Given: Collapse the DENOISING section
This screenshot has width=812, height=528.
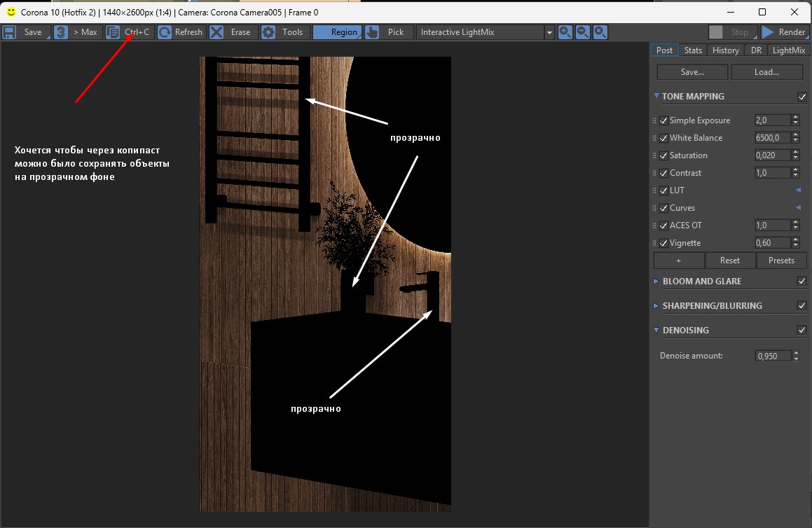Looking at the screenshot, I should [656, 330].
